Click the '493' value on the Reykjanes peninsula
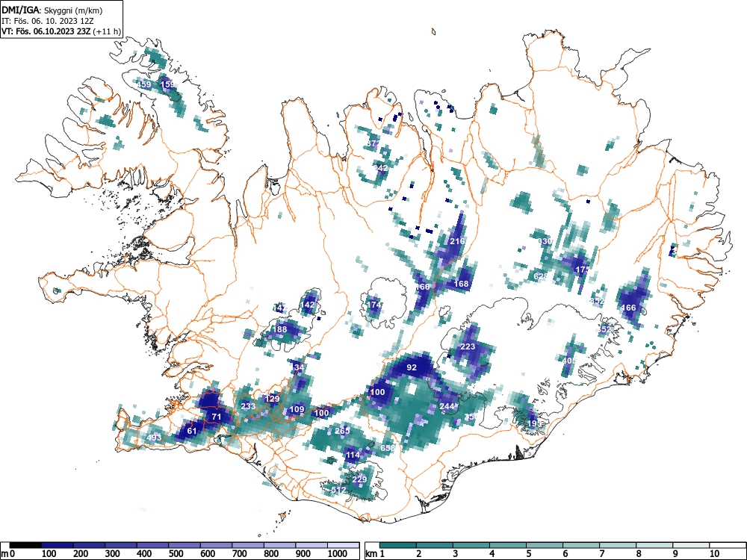 pos(154,438)
